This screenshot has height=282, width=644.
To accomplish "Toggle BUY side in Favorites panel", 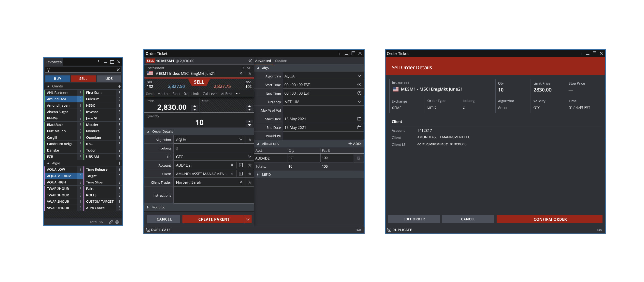I will click(x=58, y=78).
